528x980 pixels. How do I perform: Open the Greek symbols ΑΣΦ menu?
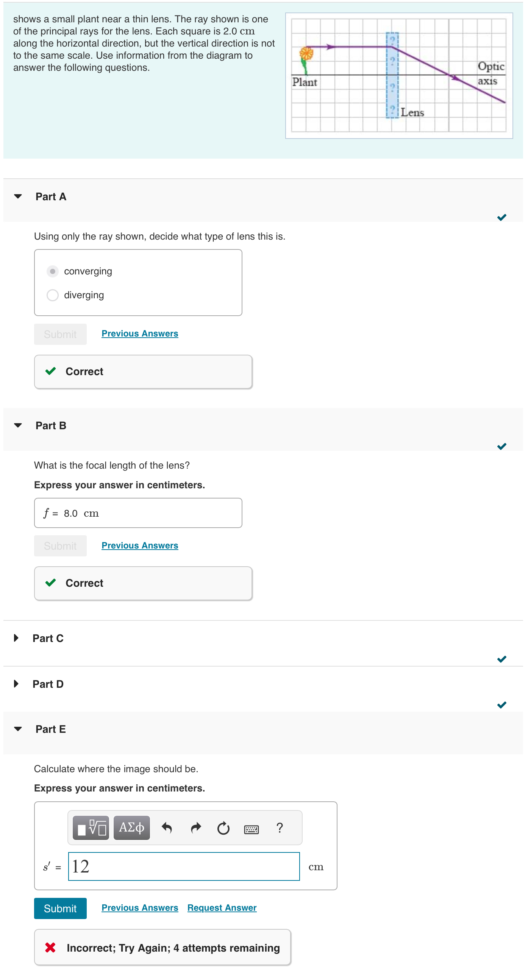[132, 827]
